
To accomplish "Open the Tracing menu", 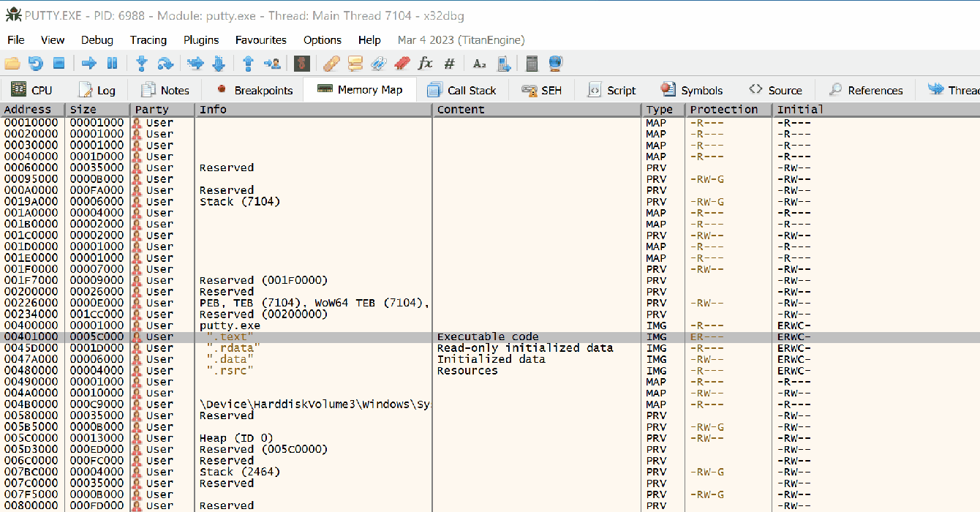I will click(148, 40).
